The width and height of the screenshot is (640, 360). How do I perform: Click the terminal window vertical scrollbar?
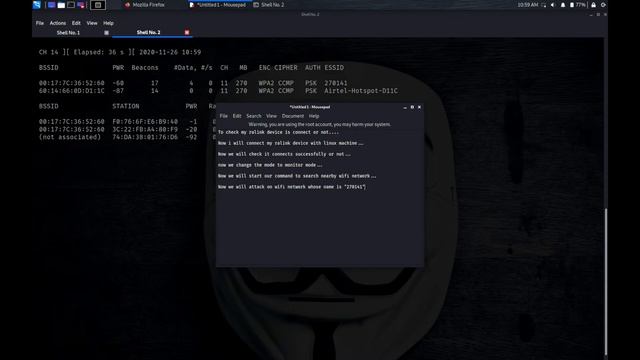click(x=606, y=282)
